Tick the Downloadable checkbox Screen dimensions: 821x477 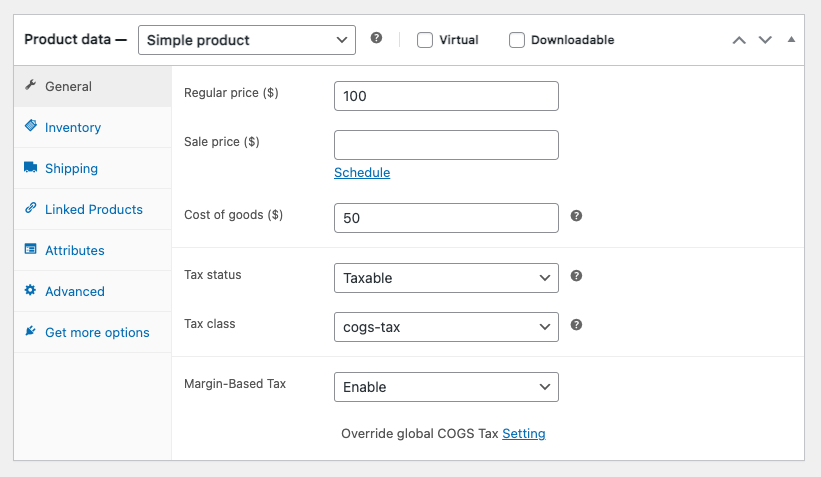(x=517, y=40)
